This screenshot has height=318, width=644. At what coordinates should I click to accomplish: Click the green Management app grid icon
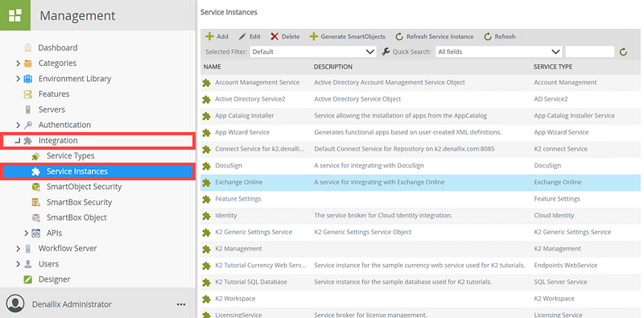(x=15, y=15)
